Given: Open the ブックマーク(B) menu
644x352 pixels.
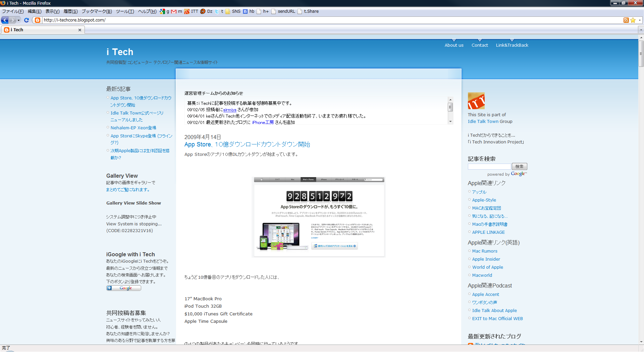Looking at the screenshot, I should (97, 11).
